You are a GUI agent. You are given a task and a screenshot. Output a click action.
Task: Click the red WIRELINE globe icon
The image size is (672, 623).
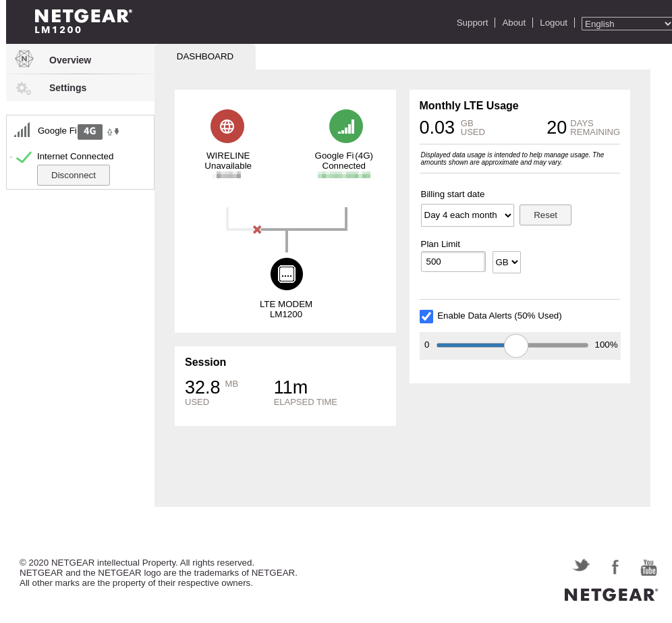click(x=227, y=126)
